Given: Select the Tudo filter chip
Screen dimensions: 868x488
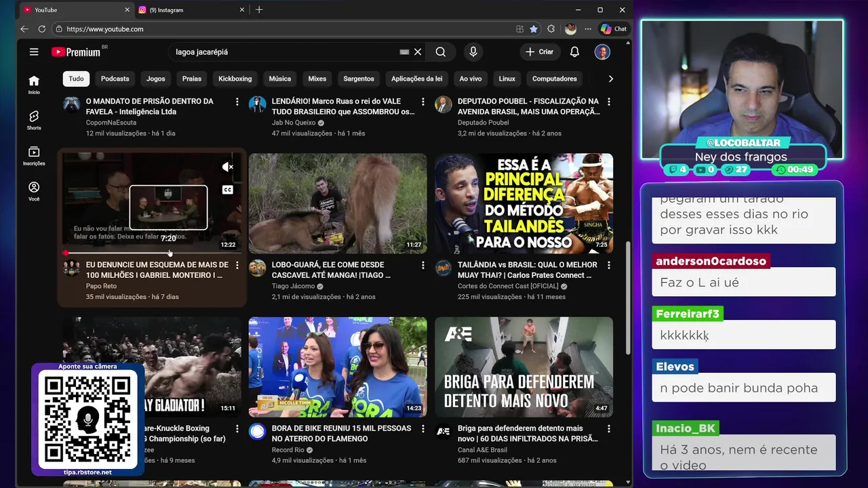Looking at the screenshot, I should (x=77, y=79).
